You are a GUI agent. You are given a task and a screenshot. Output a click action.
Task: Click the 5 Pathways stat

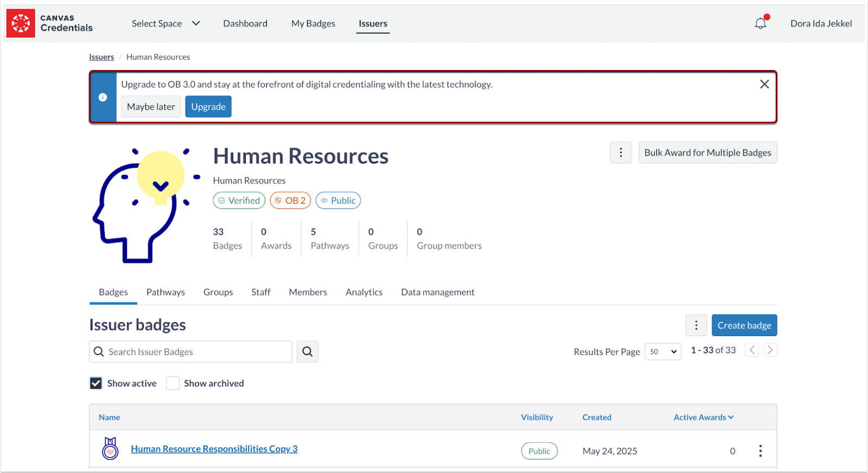[330, 238]
